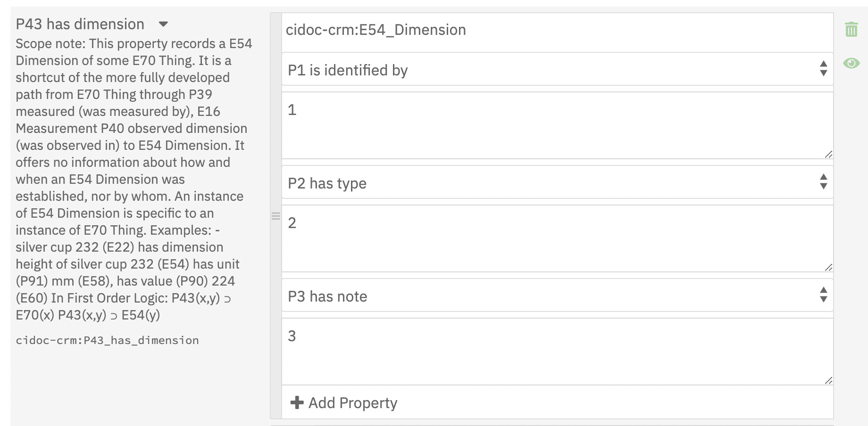868x426 pixels.
Task: Click into the text area containing 3
Action: [557, 352]
